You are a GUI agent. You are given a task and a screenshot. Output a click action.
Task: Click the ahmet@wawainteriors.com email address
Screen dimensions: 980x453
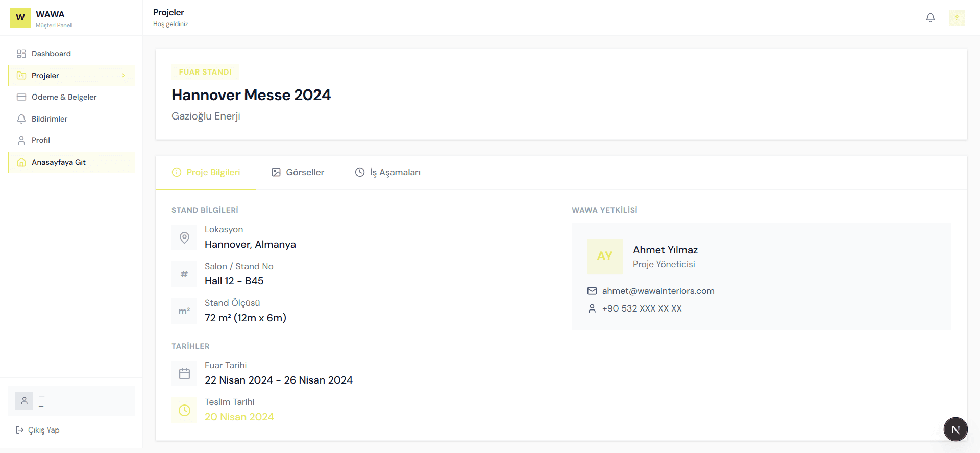658,291
